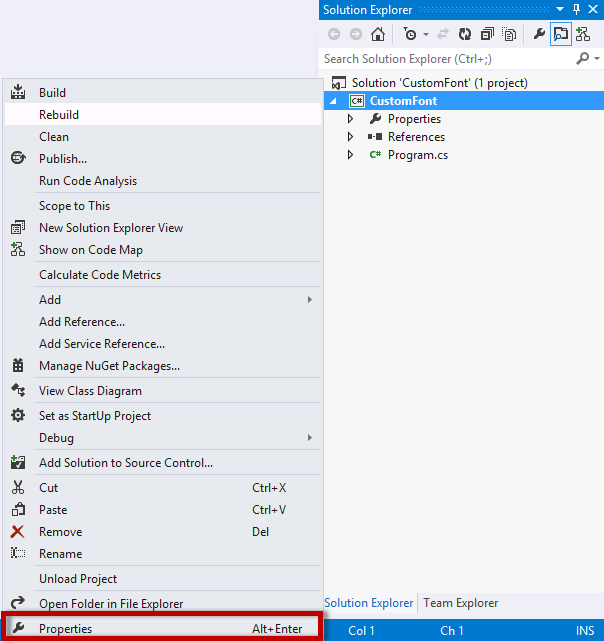Viewport: 604px width, 641px height.
Task: Click New Solution Explorer View entry
Action: (163, 228)
